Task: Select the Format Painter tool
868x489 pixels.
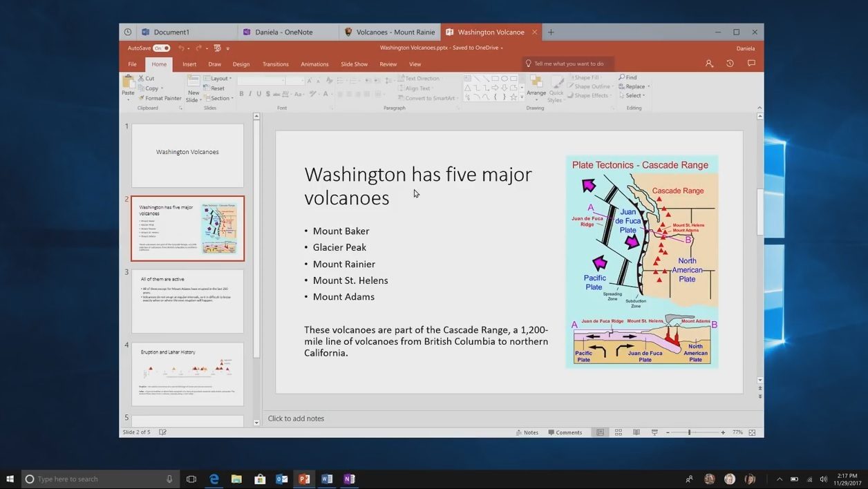Action: pos(160,98)
